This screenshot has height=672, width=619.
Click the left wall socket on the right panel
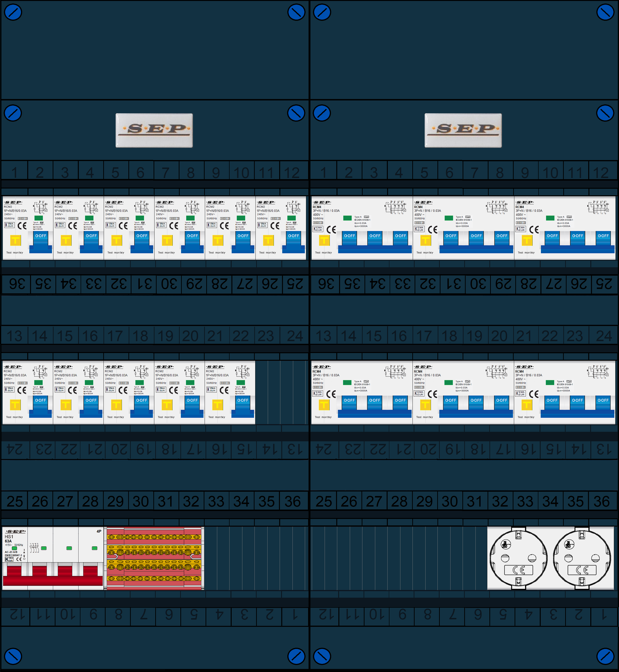click(x=519, y=558)
